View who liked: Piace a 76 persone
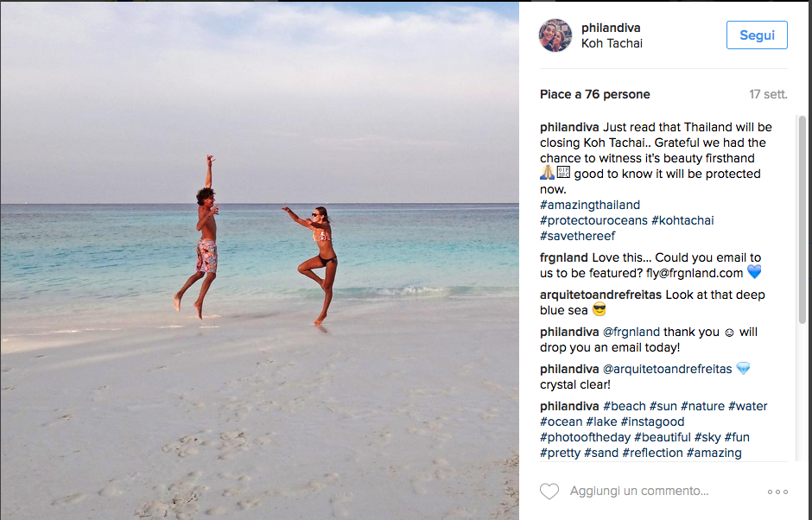 pyautogui.click(x=594, y=94)
